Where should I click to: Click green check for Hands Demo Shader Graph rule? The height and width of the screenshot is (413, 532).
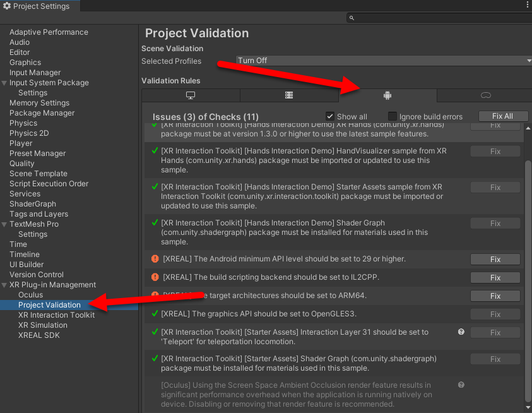[x=155, y=222]
